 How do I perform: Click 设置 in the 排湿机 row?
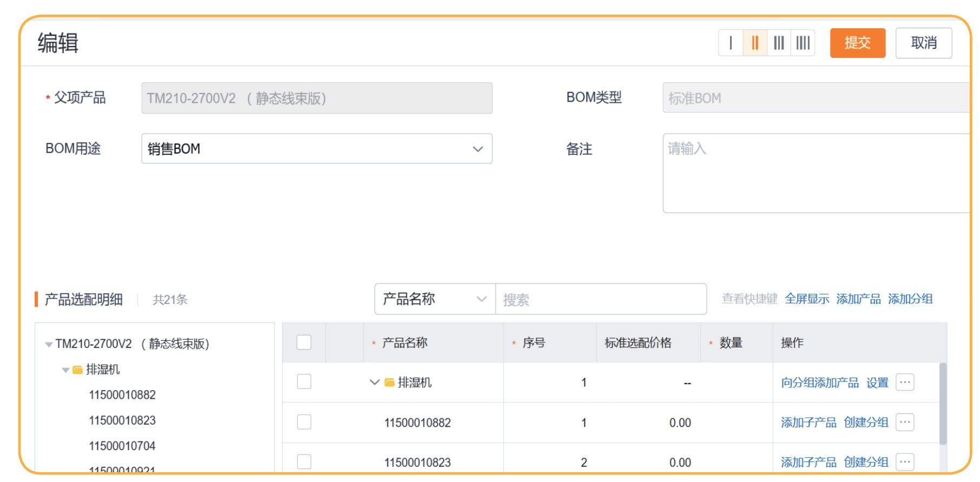tap(877, 383)
